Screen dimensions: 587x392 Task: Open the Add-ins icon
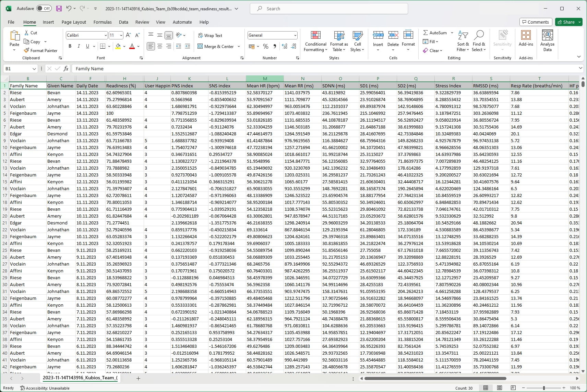tap(526, 36)
